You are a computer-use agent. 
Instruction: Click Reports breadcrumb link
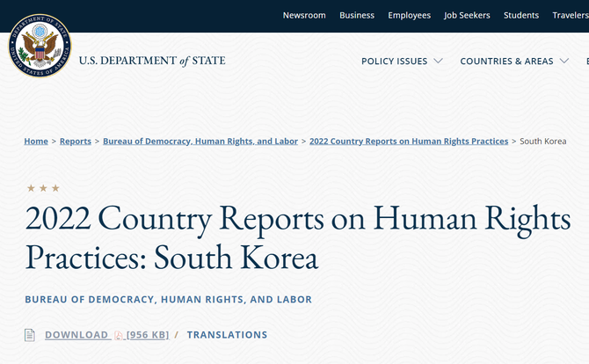(75, 142)
